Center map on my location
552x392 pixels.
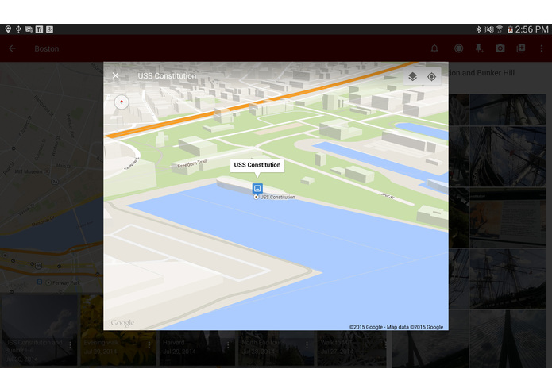[431, 77]
